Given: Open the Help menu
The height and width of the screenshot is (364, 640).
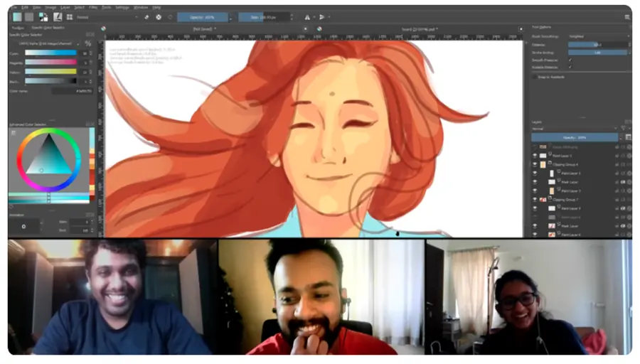Looking at the screenshot, I should 156,7.
